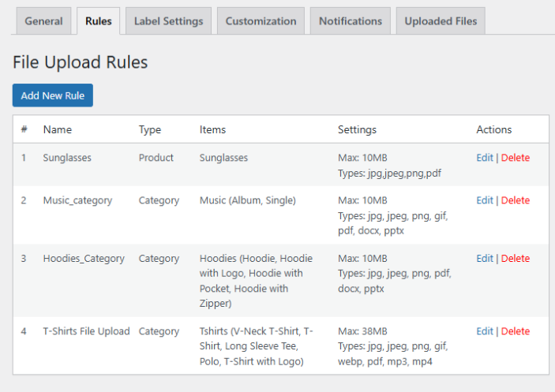Go to the Label Settings tab

[168, 21]
